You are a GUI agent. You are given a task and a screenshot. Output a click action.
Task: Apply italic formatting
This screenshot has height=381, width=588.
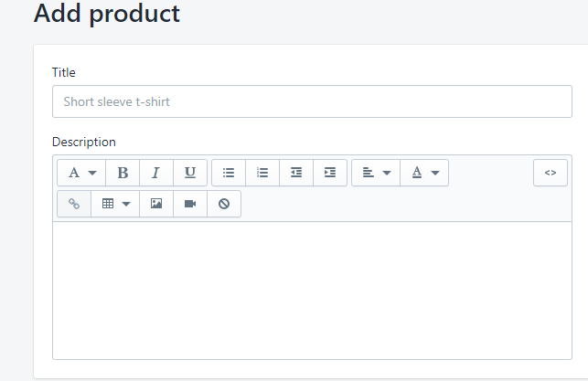tap(155, 173)
